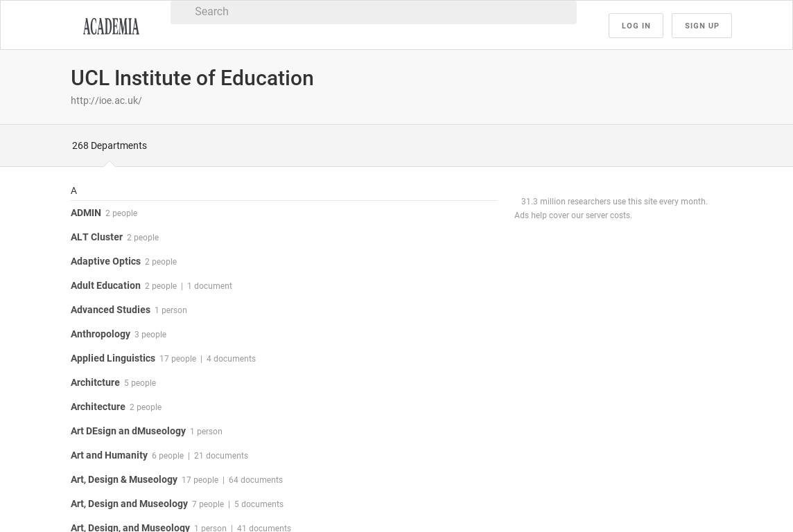Click the Academia logo
The width and height of the screenshot is (793, 532).
click(x=111, y=26)
